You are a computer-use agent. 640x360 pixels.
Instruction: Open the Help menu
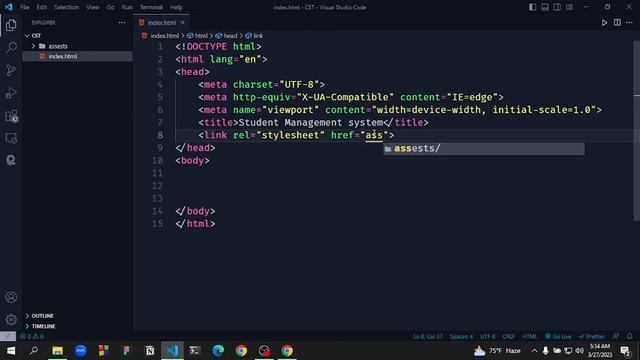(x=176, y=7)
